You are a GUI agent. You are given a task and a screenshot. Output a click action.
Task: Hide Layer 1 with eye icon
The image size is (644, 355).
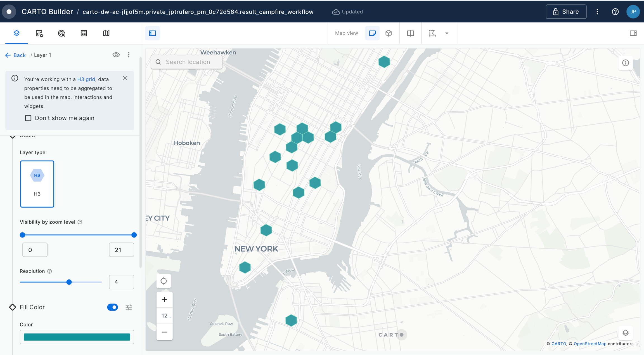116,55
